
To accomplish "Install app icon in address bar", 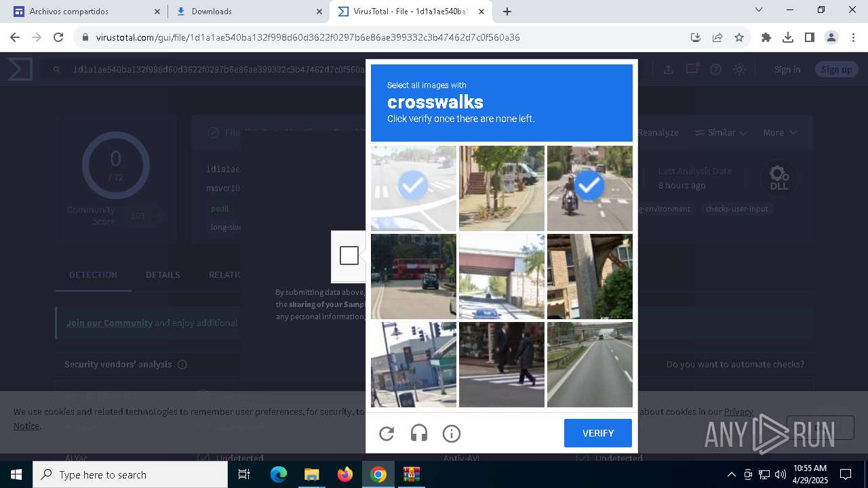I will pyautogui.click(x=696, y=37).
